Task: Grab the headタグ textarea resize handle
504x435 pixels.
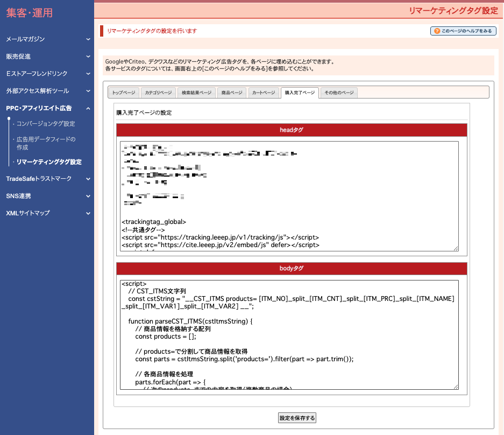Action: (456, 248)
